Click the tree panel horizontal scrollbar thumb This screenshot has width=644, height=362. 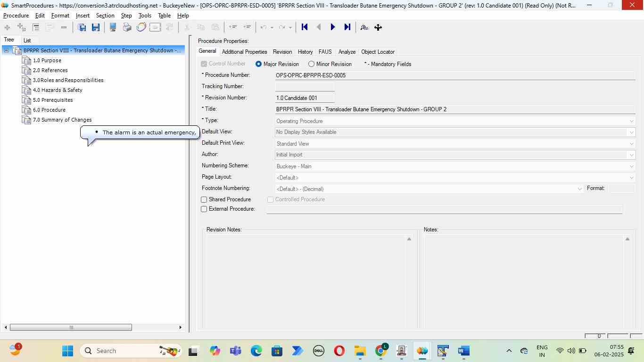click(71, 328)
